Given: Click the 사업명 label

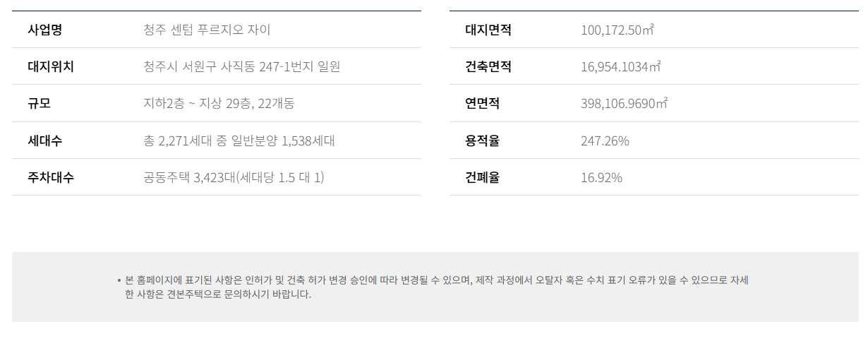Looking at the screenshot, I should 44,30.
